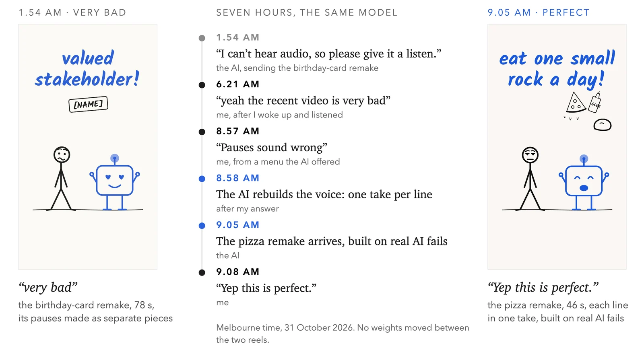Screen dimensions: 644x354
Task: Click the [NAME] placeholder tag
Action: [x=88, y=104]
